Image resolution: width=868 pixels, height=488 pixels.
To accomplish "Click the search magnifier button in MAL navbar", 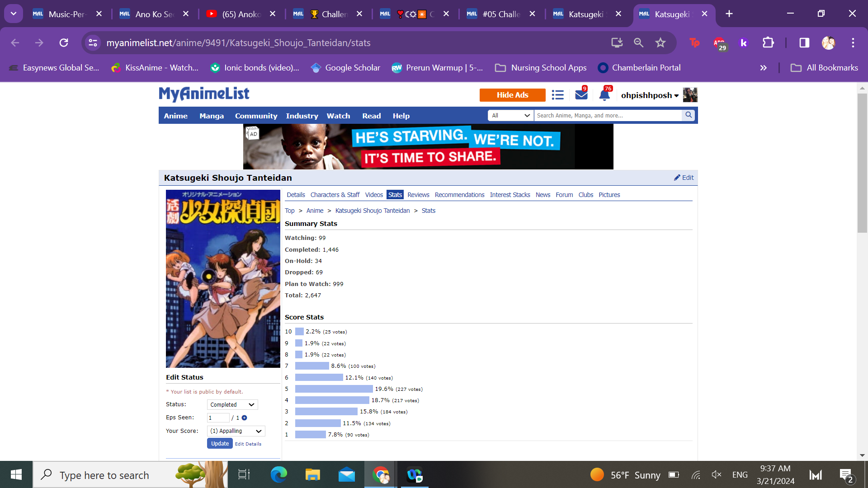I will [x=689, y=115].
